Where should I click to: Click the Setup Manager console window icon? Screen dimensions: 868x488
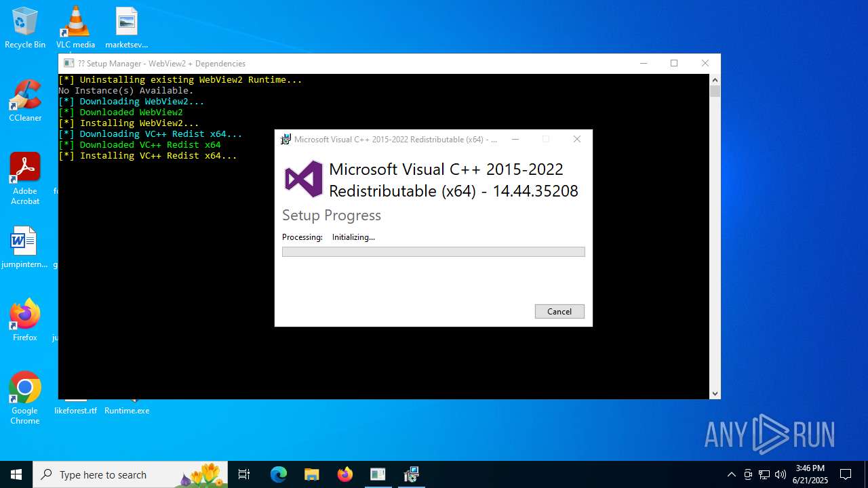click(68, 63)
